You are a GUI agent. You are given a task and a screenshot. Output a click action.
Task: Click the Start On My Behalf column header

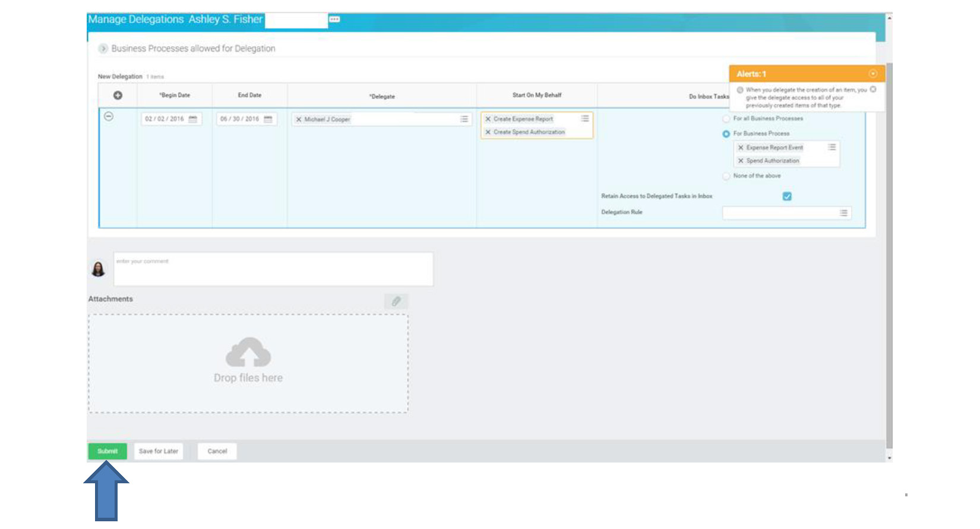point(537,95)
